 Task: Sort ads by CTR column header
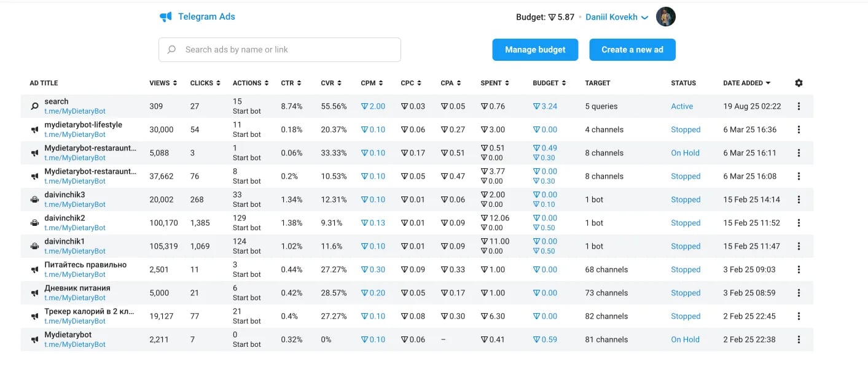291,83
